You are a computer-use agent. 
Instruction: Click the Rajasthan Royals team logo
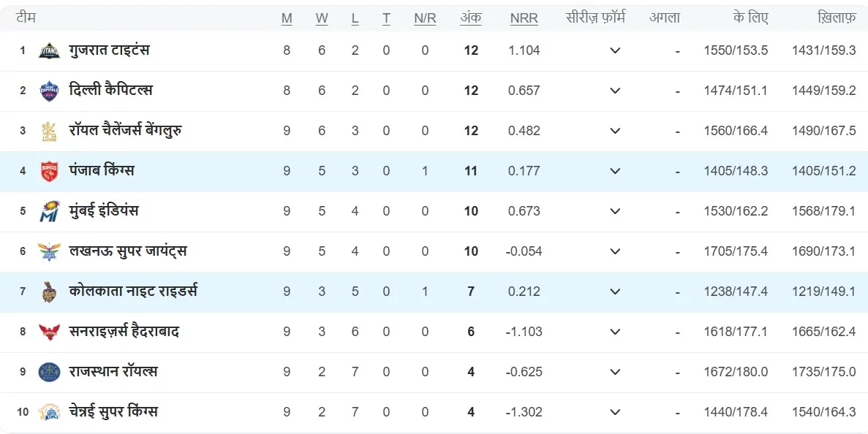tap(49, 372)
